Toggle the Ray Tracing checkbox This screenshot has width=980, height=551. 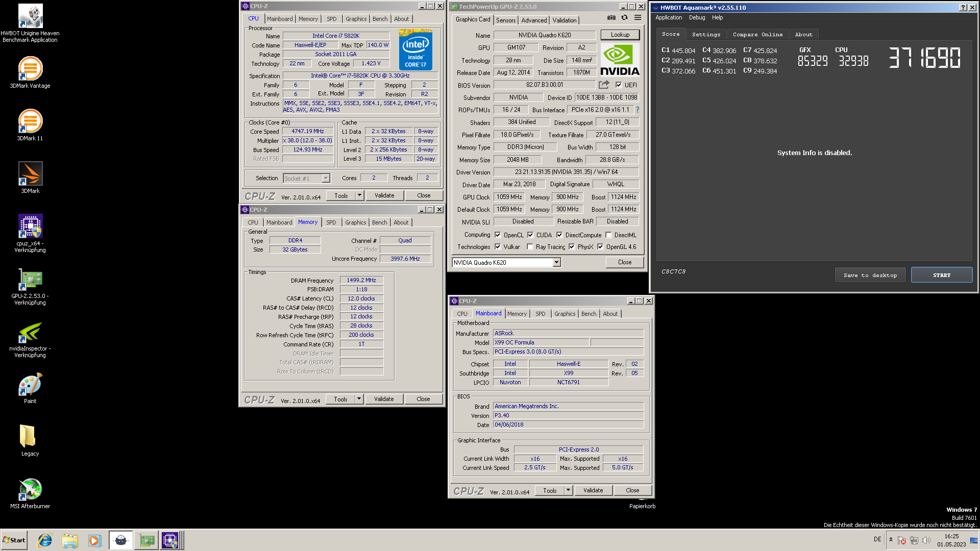tap(530, 247)
